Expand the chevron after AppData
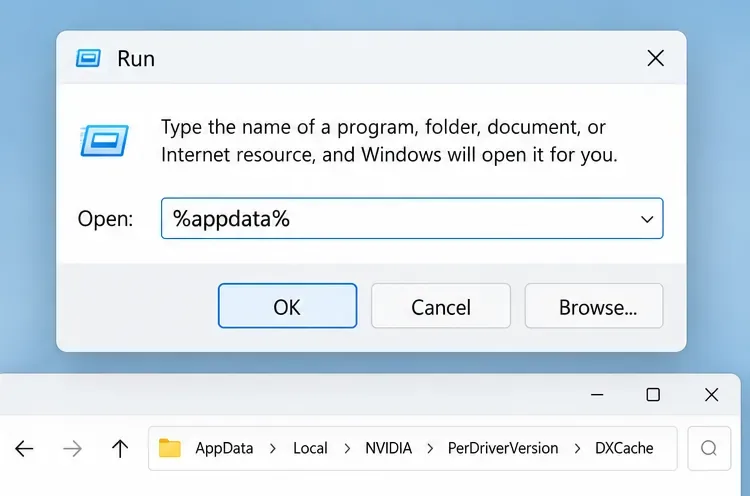 (x=273, y=449)
